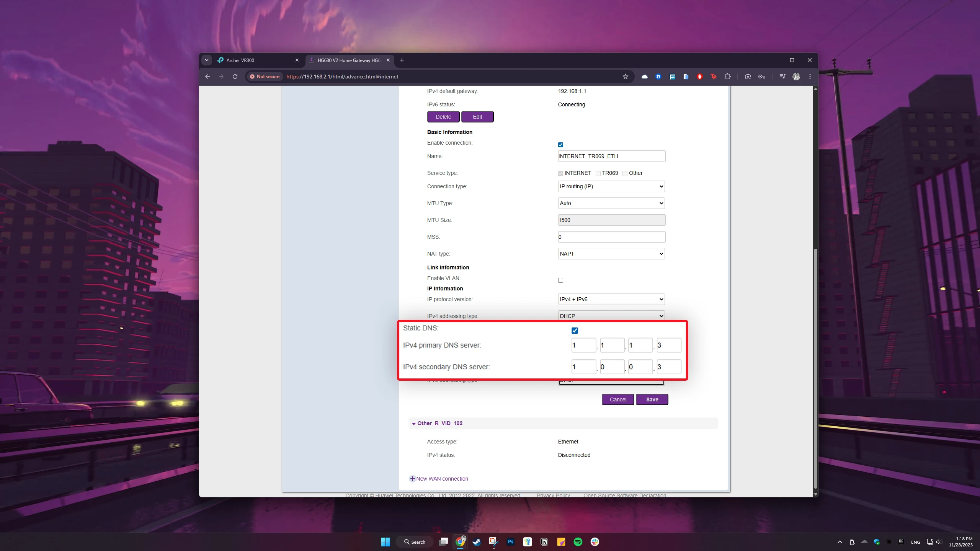Screen dimensions: 980x551
Task: Open Steam from the taskbar
Action: tap(477, 542)
